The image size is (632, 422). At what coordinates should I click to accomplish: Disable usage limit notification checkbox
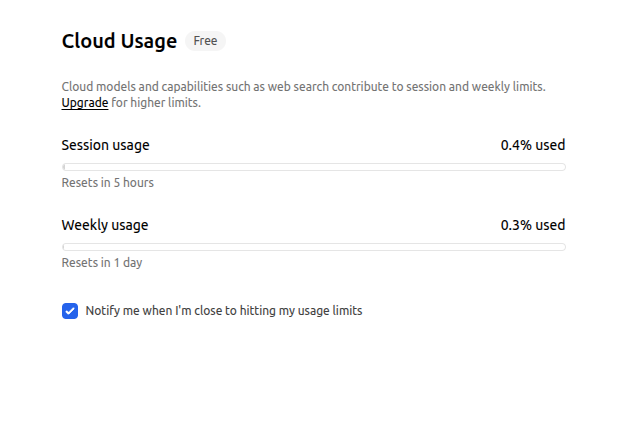pyautogui.click(x=70, y=311)
